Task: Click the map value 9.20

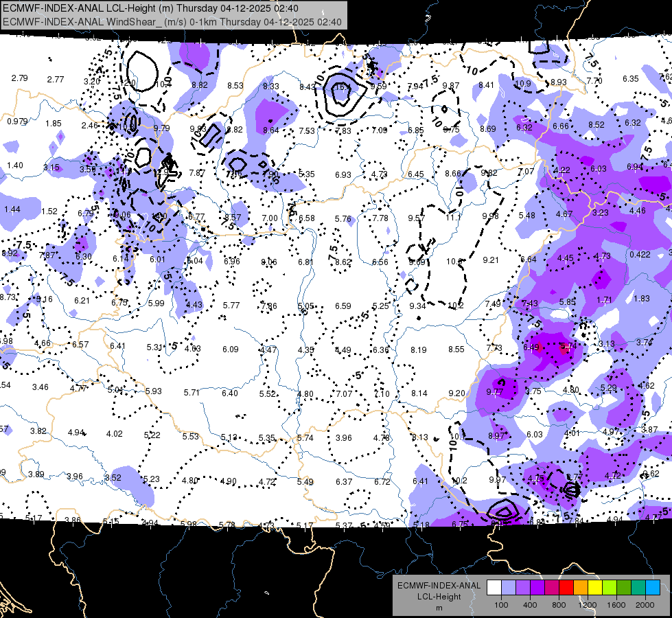Action: point(457,393)
